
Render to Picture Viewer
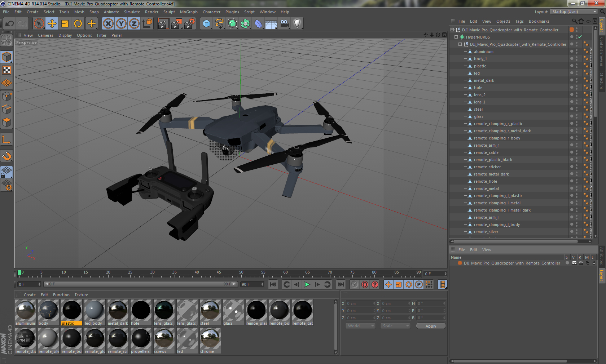[176, 24]
